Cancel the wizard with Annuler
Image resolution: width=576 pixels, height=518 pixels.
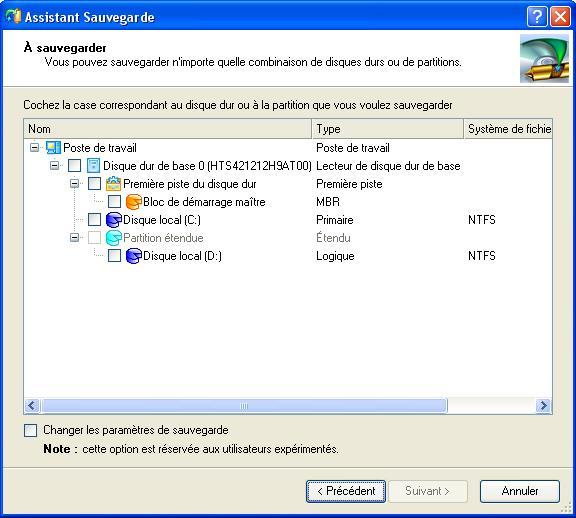[x=520, y=491]
